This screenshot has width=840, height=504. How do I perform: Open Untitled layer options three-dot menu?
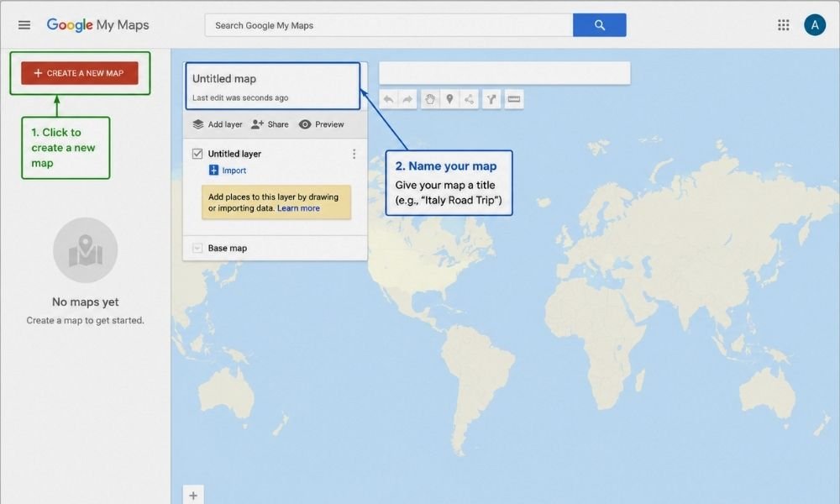[354, 154]
